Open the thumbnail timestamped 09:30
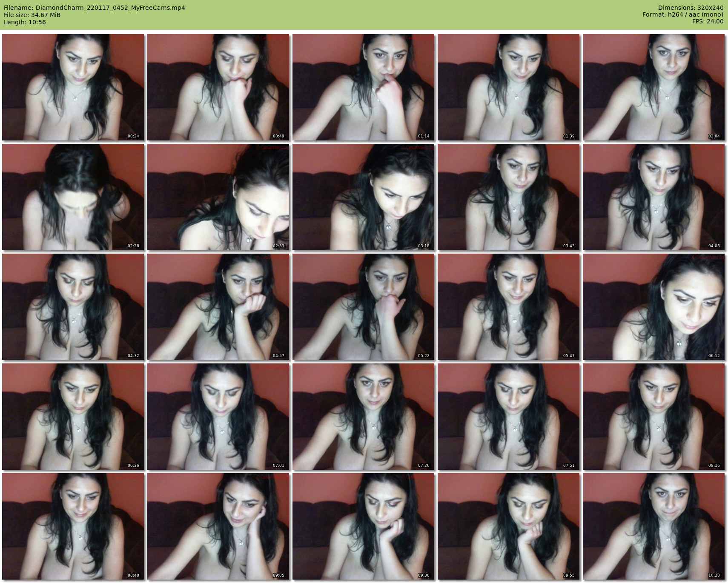The width and height of the screenshot is (728, 583). 364,526
